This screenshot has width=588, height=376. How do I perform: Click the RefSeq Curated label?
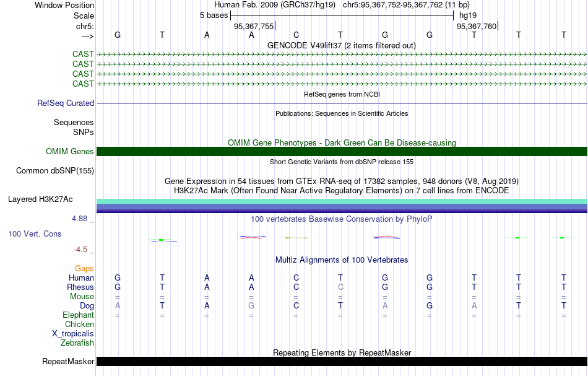click(x=66, y=103)
